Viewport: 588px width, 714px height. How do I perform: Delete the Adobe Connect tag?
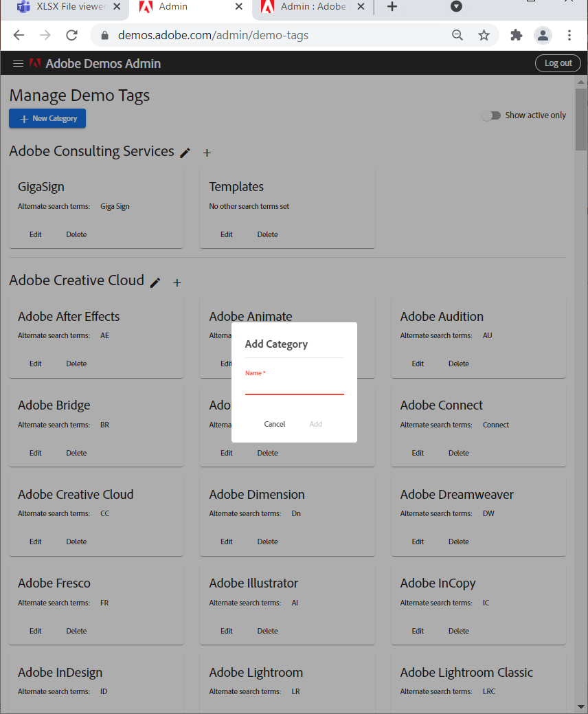click(x=459, y=453)
